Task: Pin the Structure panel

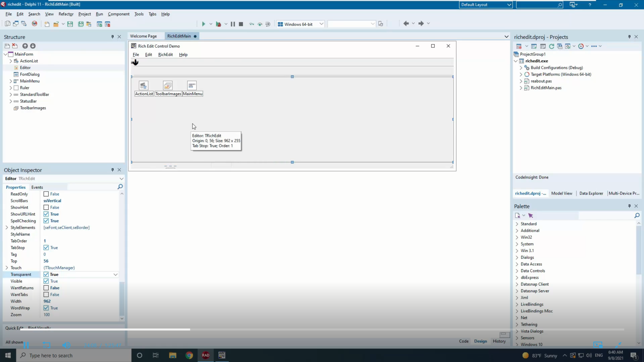Action: 112,37
